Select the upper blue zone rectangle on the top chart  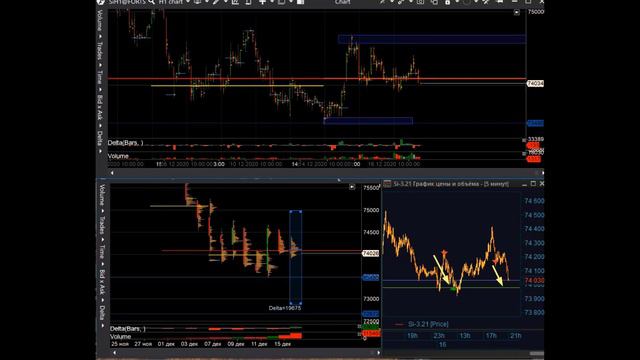click(432, 39)
